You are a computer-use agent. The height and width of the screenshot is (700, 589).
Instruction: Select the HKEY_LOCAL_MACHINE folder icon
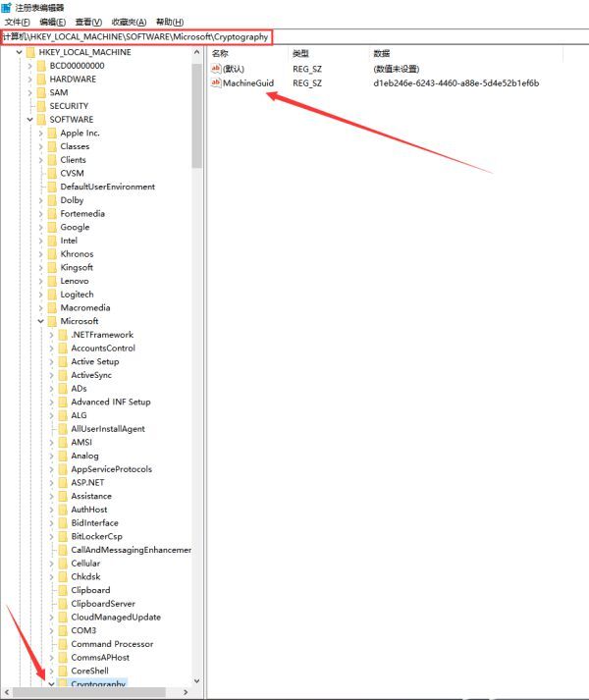coord(29,52)
